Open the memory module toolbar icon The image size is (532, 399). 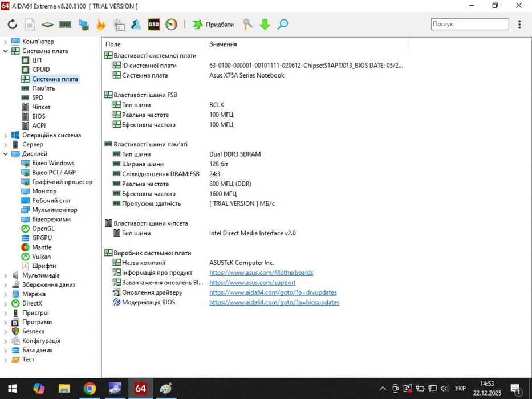point(65,24)
